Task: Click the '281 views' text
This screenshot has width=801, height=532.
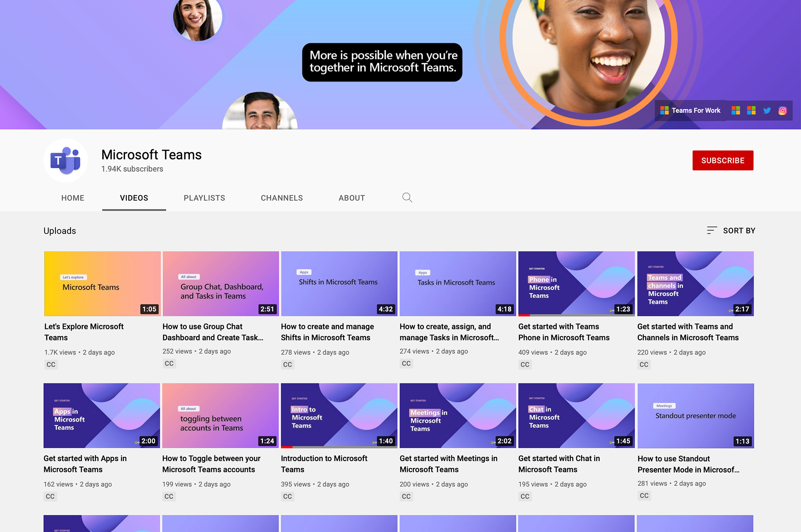Action: (652, 483)
